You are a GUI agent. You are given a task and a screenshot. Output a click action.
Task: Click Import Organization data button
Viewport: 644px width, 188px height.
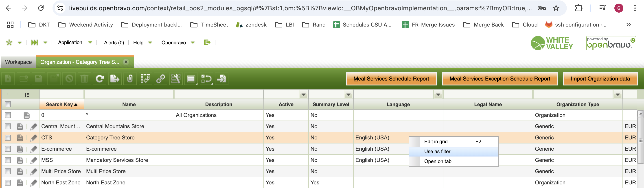(x=600, y=79)
